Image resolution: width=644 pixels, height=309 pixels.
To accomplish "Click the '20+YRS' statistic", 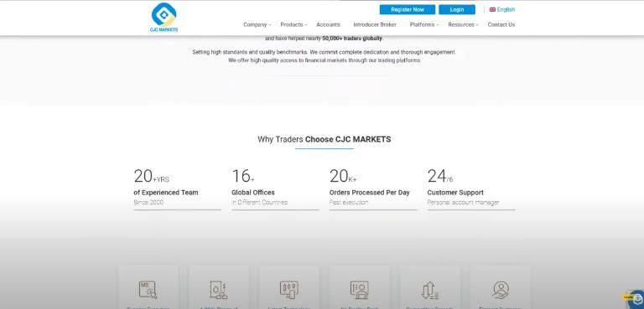I will pos(152,177).
